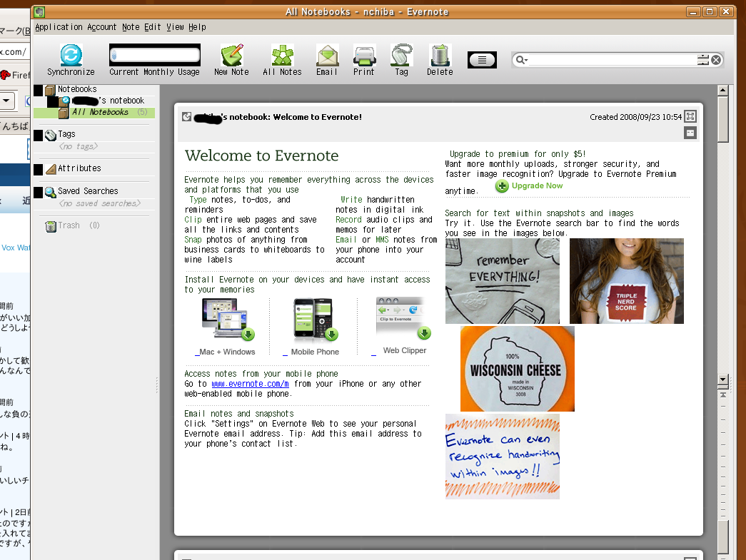746x560 pixels.
Task: Click scrollbar down arrow in note pane
Action: [722, 380]
